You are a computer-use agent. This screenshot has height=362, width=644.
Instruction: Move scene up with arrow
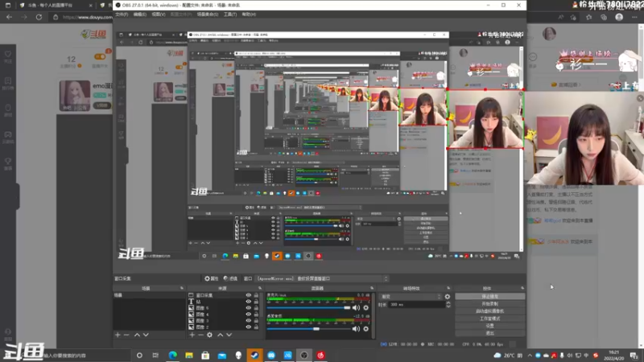click(137, 335)
